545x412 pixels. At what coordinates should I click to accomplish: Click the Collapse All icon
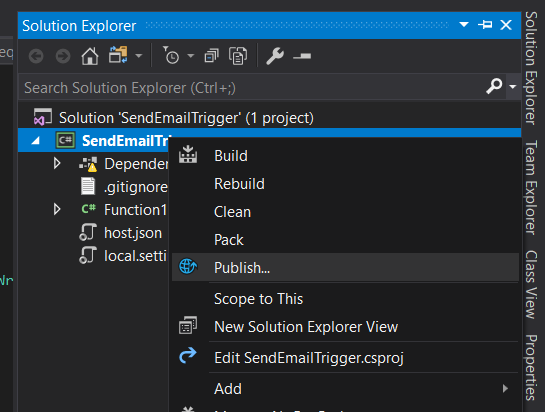coord(212,56)
